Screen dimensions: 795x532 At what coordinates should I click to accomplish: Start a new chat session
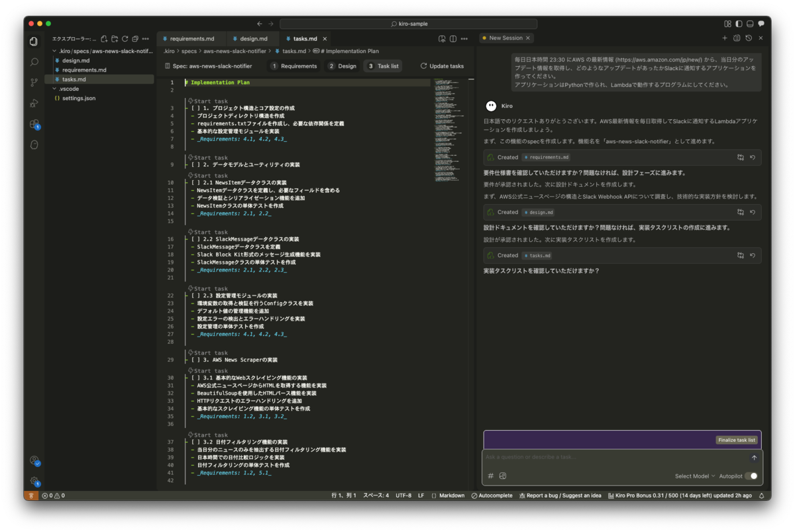(725, 38)
